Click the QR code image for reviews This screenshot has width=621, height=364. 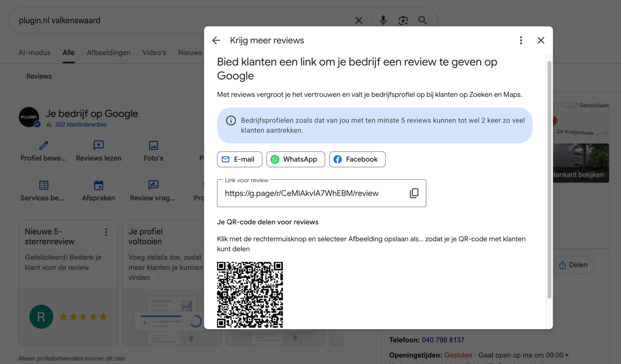tap(250, 295)
